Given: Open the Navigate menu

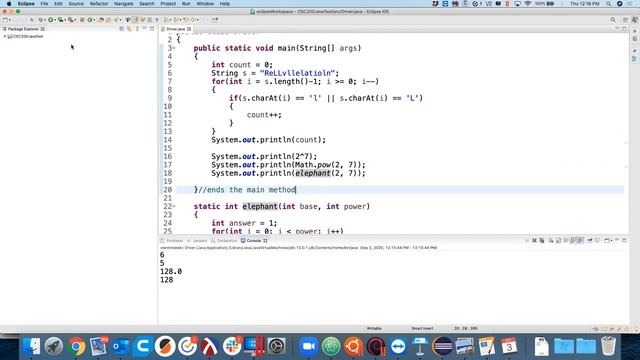Looking at the screenshot, I should 124,4.
